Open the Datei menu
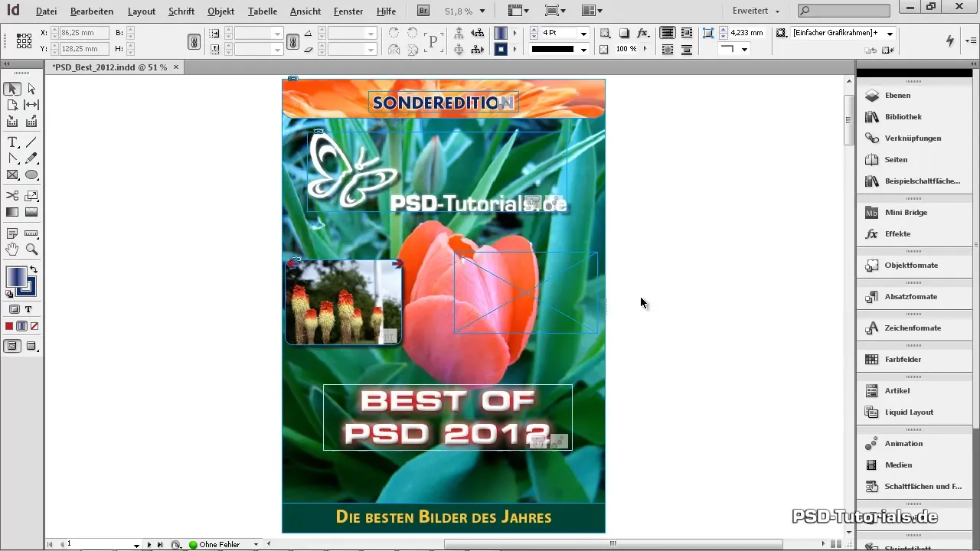980x551 pixels. [x=46, y=11]
